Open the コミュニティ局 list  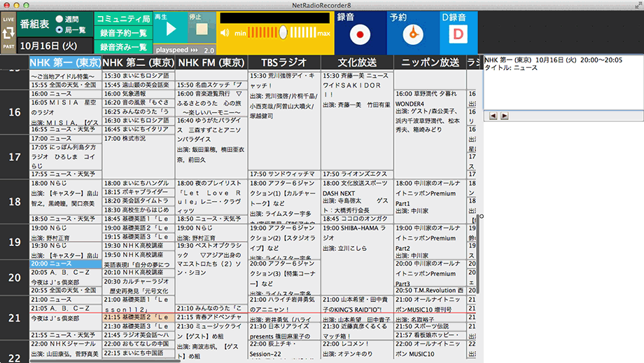[x=123, y=18]
